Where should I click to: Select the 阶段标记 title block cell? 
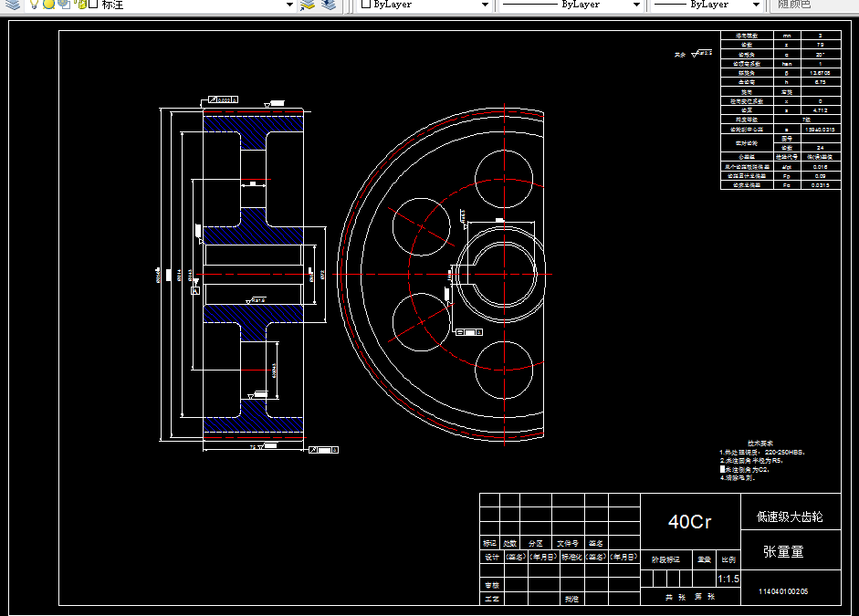point(665,559)
